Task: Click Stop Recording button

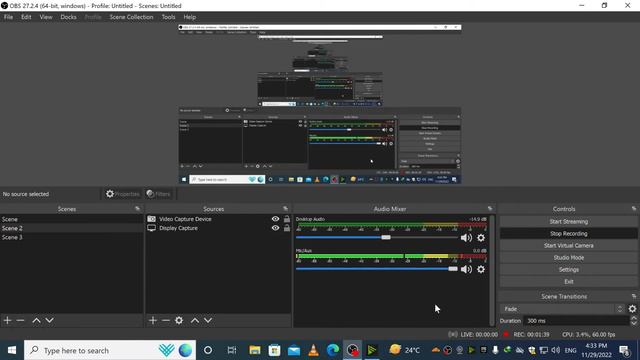Action: point(569,233)
